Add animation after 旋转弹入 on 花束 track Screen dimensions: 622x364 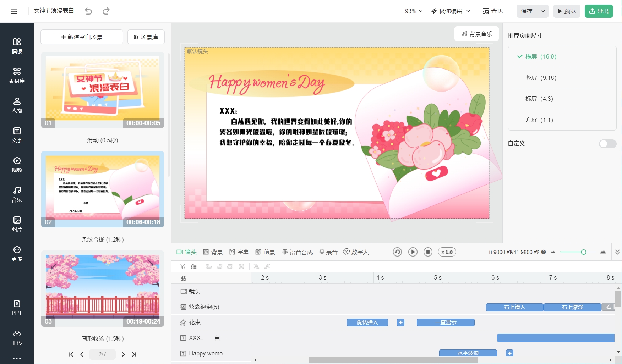point(400,322)
